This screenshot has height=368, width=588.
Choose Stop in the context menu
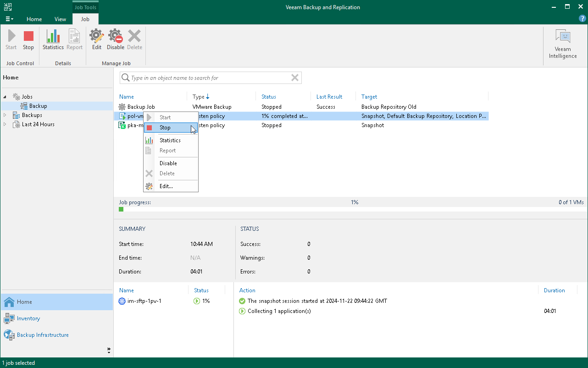point(171,128)
